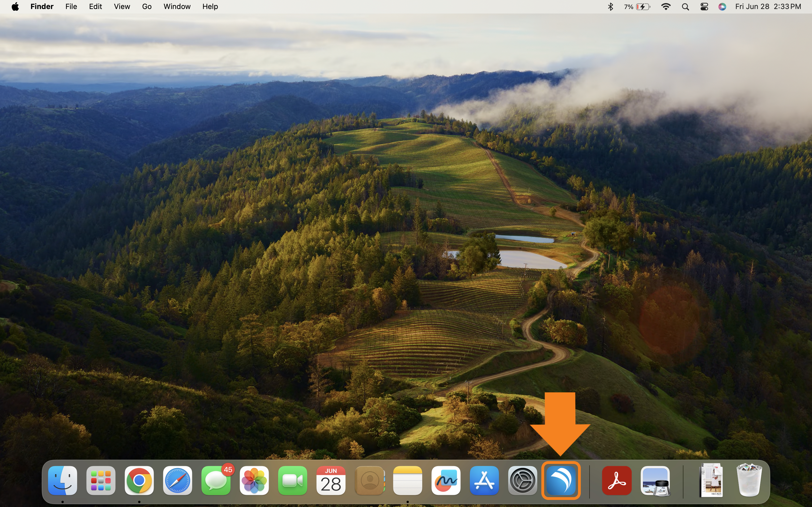Launch System Preferences settings
The height and width of the screenshot is (507, 812).
click(x=522, y=480)
